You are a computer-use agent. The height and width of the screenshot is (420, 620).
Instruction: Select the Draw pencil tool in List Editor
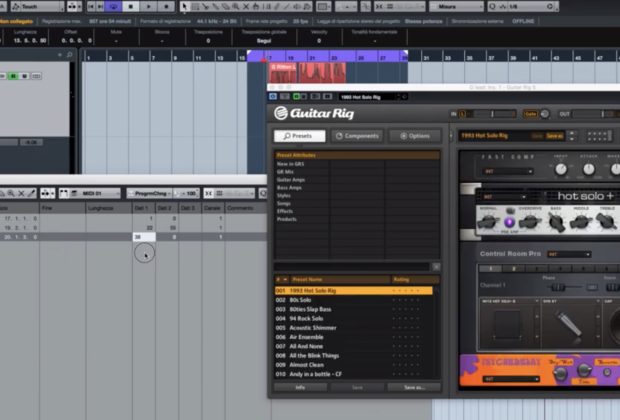click(x=32, y=193)
